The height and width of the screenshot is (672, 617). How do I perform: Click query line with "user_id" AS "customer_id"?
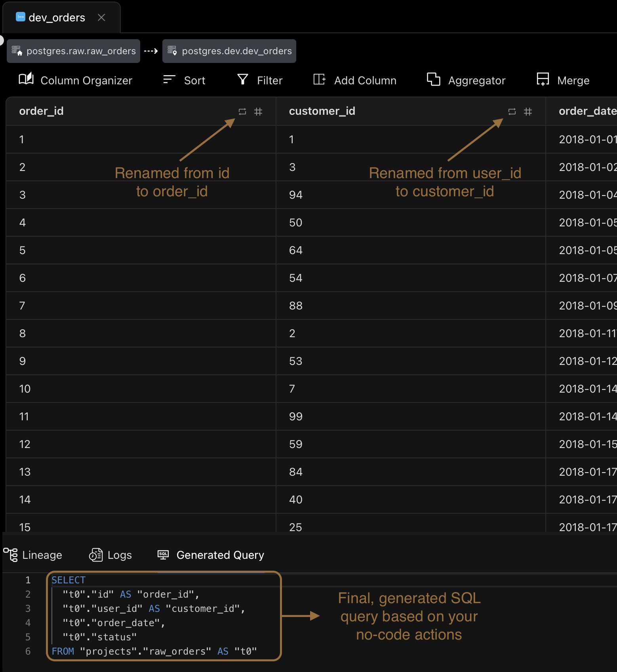154,609
